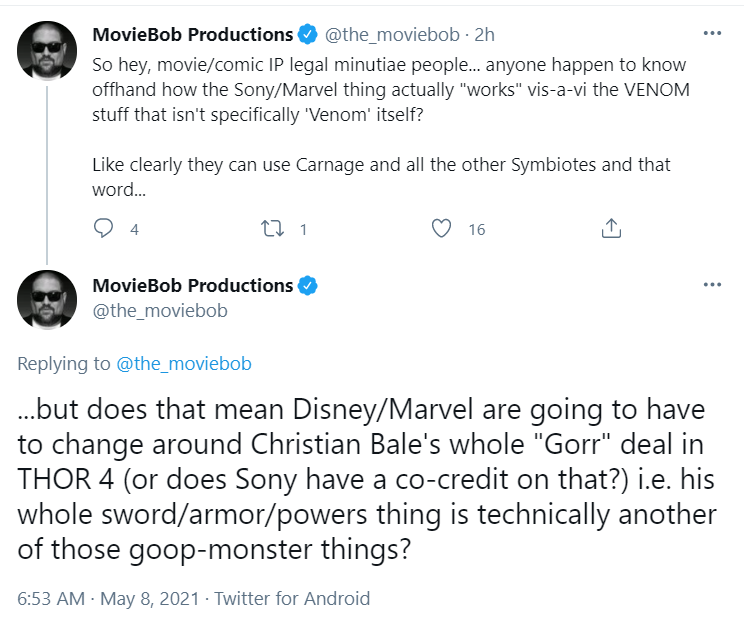Open the 2h timestamp of first tweet
Viewport: 744px width, 621px height.
click(484, 35)
